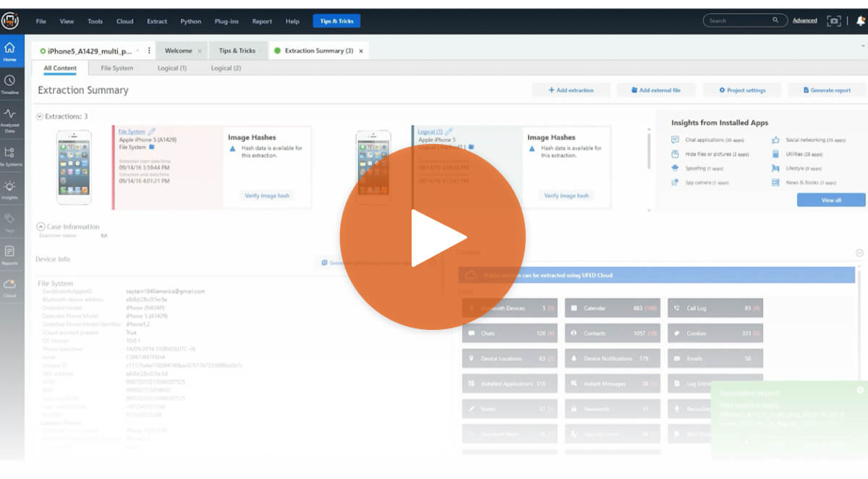Click the Advanced search link
The width and height of the screenshot is (868, 479).
pyautogui.click(x=804, y=21)
